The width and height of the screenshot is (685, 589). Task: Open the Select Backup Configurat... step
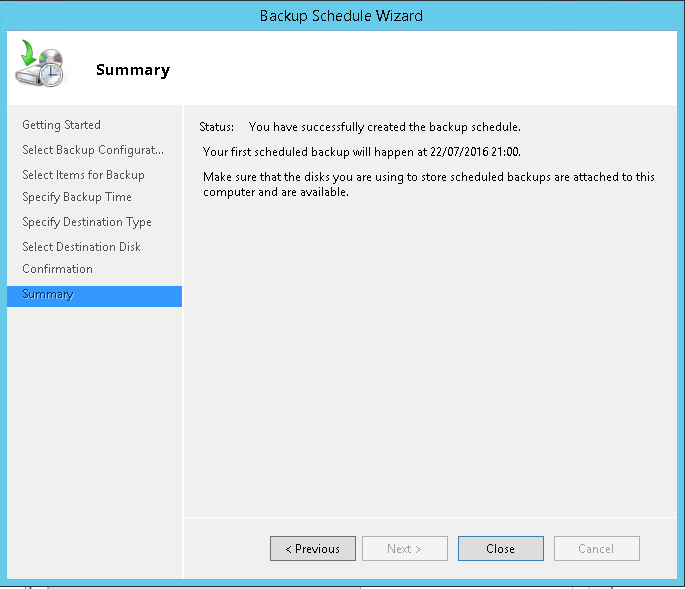pos(93,150)
